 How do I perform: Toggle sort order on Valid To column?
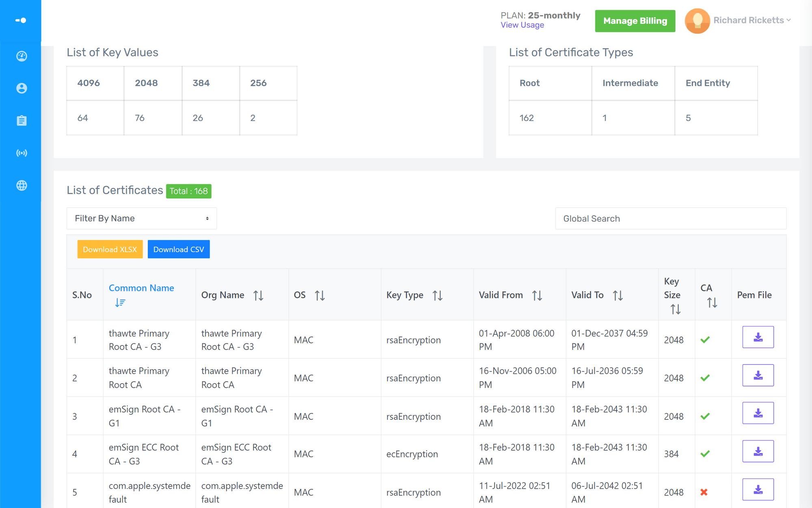pos(618,295)
